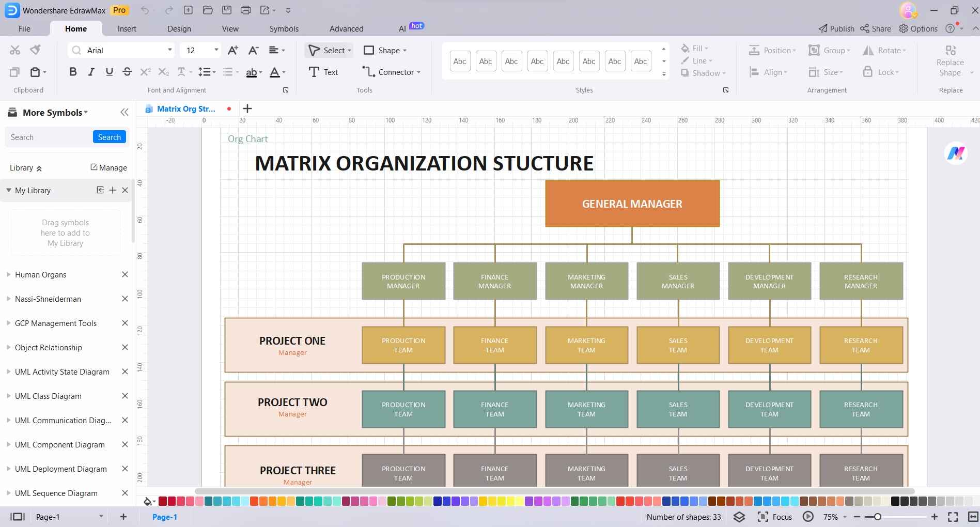
Task: Remove Human Organs from symbol library
Action: click(125, 274)
